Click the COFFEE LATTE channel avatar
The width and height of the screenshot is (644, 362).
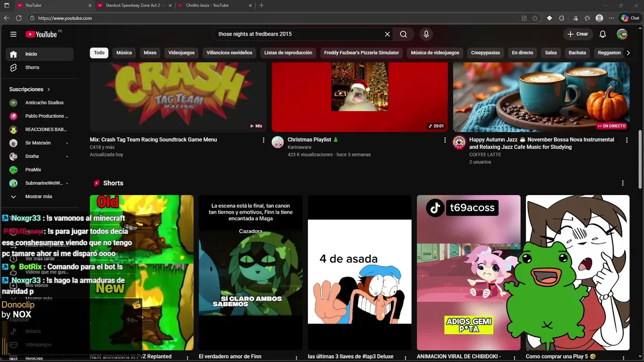tap(459, 142)
